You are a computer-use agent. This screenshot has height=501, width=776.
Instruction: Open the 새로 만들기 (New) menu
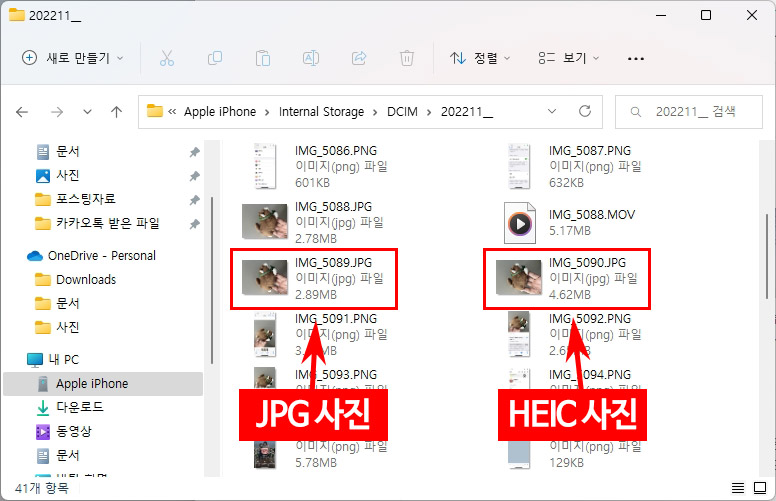coord(73,58)
